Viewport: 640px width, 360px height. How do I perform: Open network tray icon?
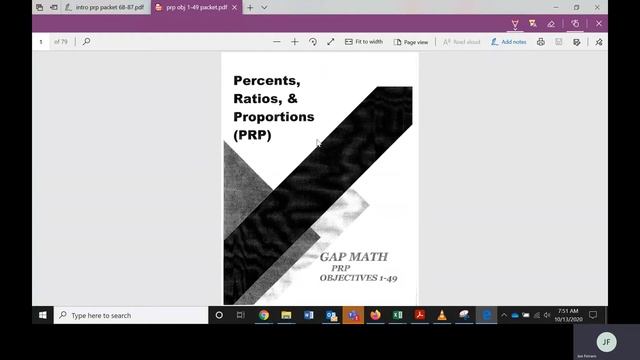(x=537, y=315)
